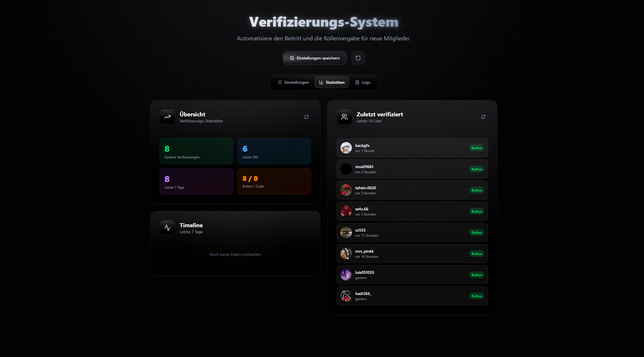Open backgfx's profile avatar
The width and height of the screenshot is (644, 357).
coord(346,148)
